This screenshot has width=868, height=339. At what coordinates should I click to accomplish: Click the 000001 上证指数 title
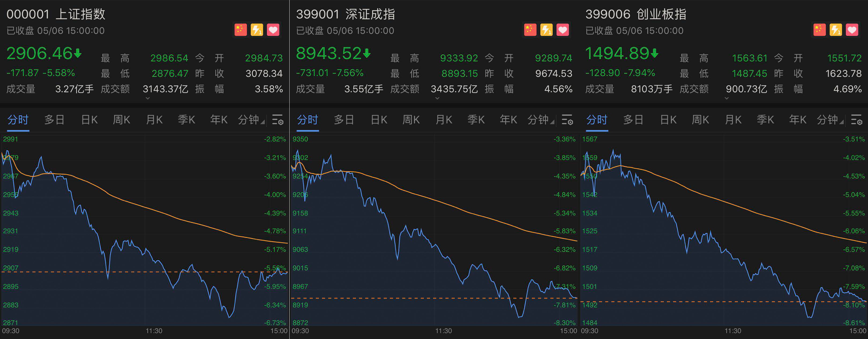coord(56,14)
